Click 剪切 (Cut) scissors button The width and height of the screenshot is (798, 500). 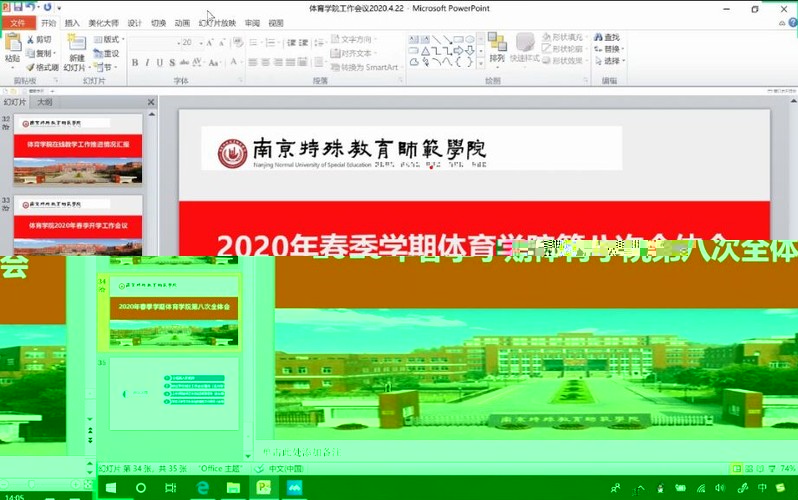(39, 39)
